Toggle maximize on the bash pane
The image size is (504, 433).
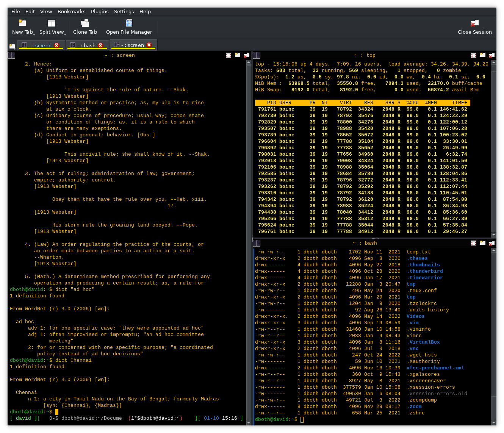[x=474, y=243]
